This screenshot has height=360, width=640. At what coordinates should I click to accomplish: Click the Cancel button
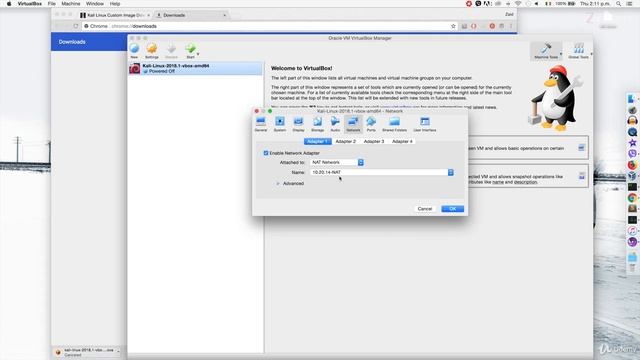(424, 209)
